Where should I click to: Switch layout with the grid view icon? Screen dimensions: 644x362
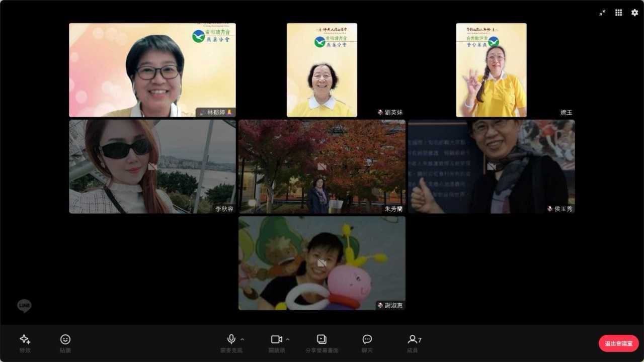pyautogui.click(x=618, y=13)
